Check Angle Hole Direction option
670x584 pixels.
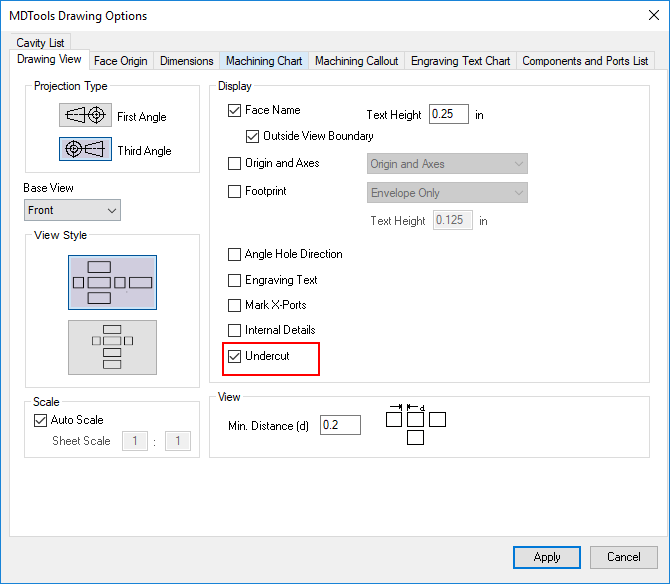pos(235,255)
